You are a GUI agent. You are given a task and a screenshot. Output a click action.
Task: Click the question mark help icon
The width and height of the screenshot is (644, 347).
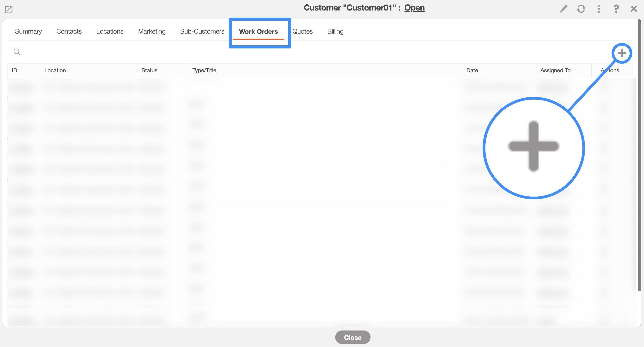[x=616, y=9]
